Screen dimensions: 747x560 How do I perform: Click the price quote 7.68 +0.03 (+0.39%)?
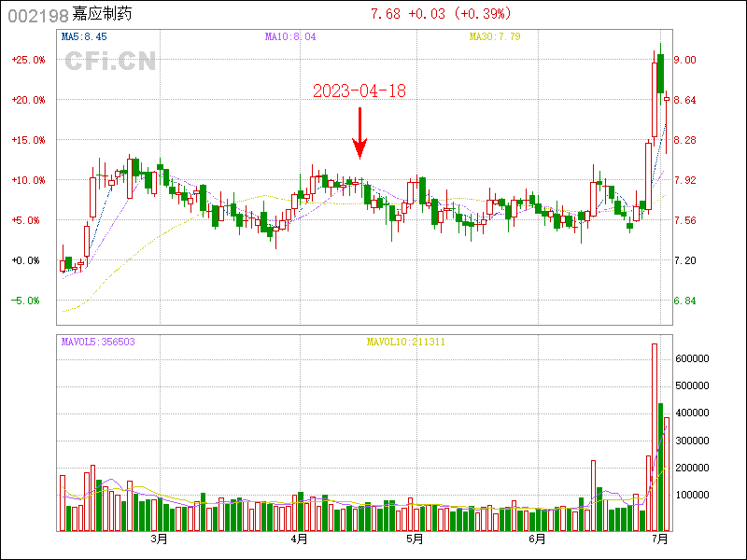click(441, 14)
